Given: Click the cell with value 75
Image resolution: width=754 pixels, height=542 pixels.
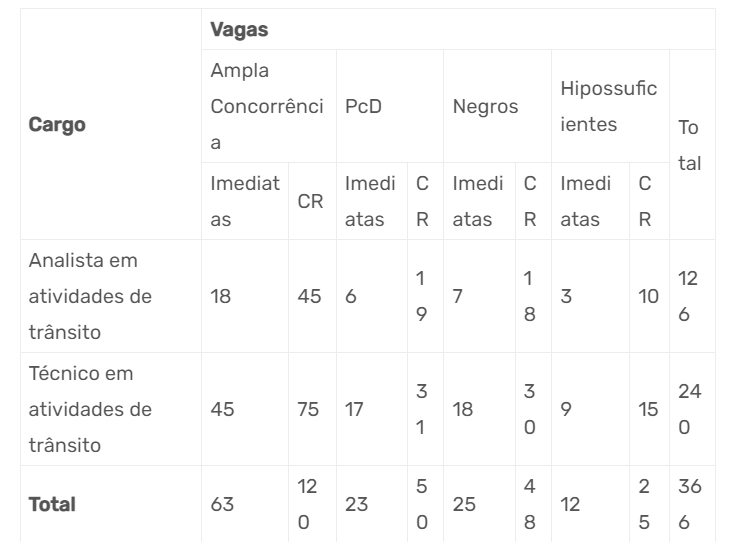Looking at the screenshot, I should click(309, 408).
